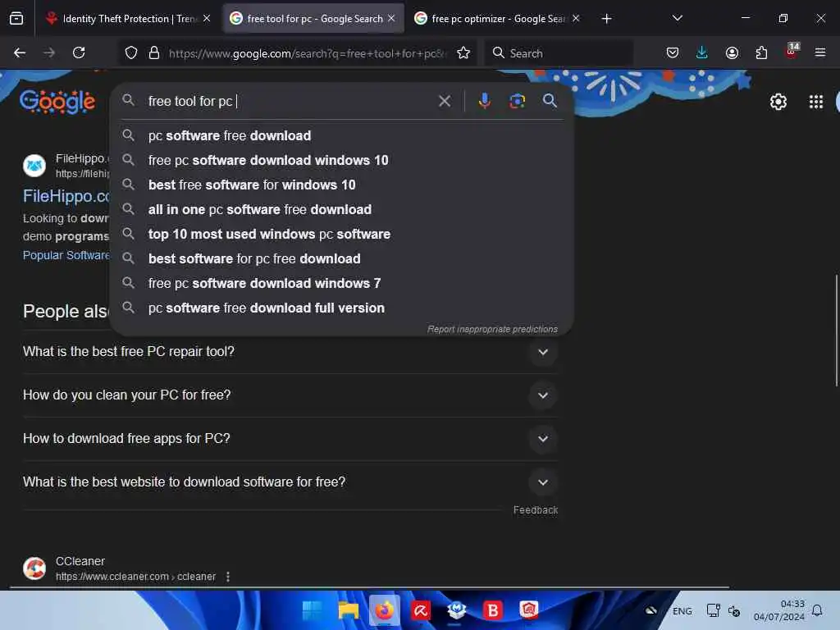
Task: Open the extensions puzzle icon
Action: (x=761, y=52)
